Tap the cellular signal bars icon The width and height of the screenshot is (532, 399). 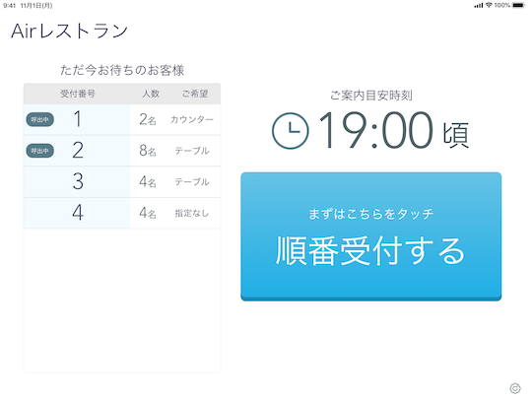pyautogui.click(x=479, y=6)
